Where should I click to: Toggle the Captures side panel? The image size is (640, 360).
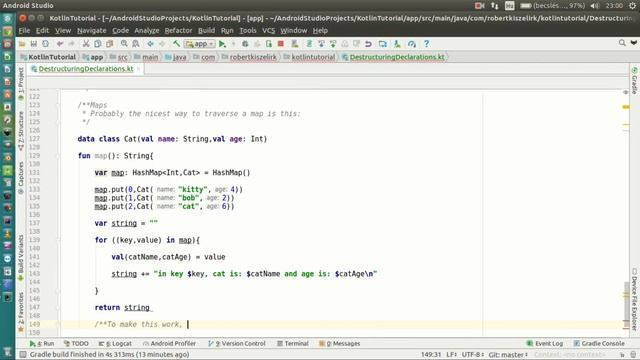click(21, 178)
